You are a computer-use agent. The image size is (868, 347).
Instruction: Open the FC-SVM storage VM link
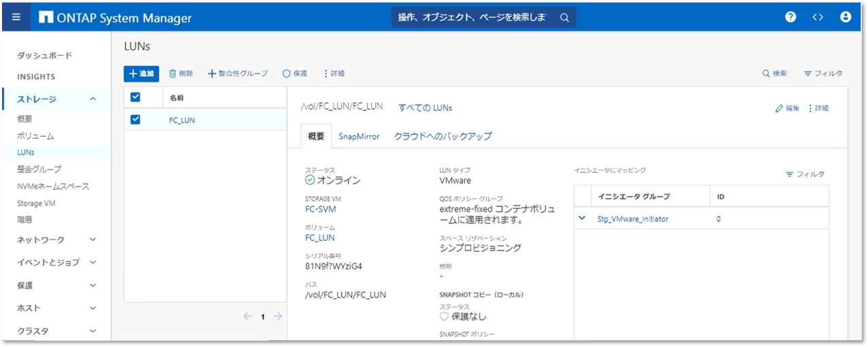pyautogui.click(x=320, y=209)
